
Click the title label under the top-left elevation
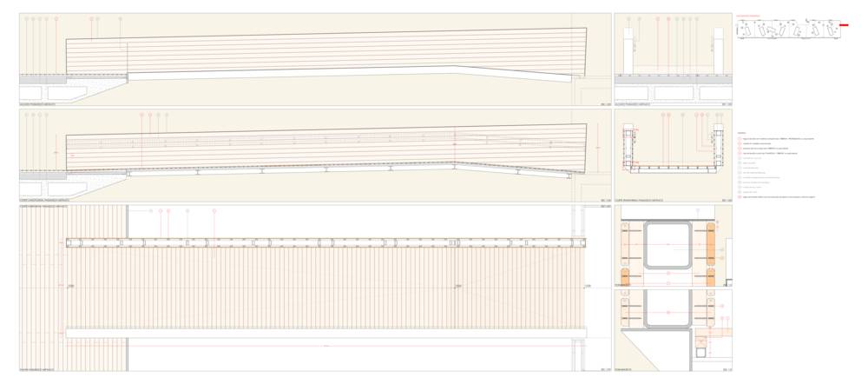click(43, 104)
